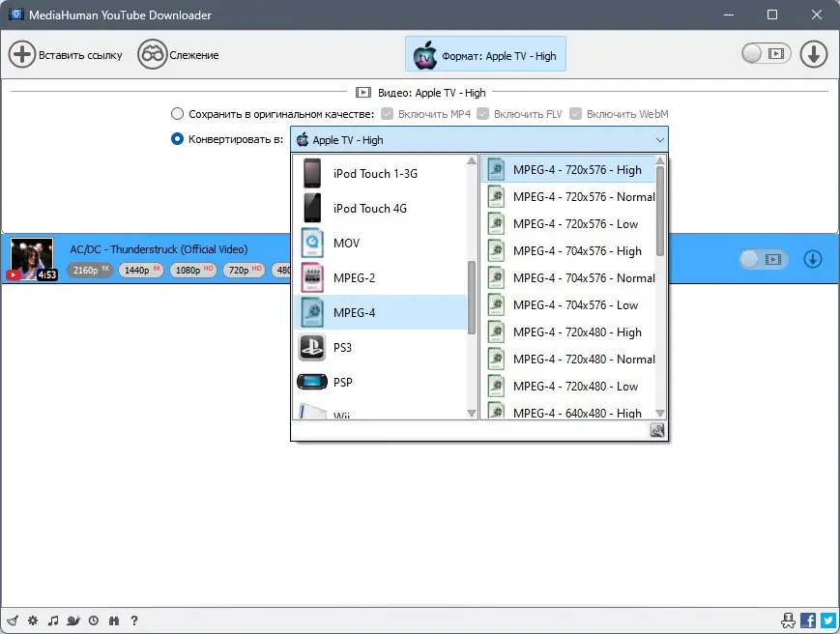Click the wrench icon below the preset list

pyautogui.click(x=656, y=430)
